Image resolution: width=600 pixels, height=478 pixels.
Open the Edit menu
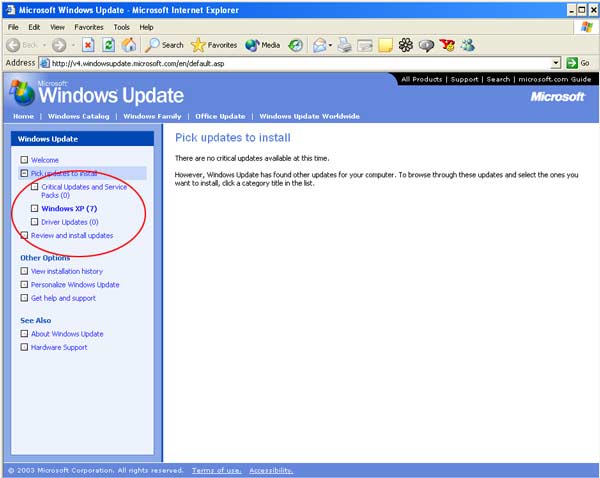click(x=34, y=27)
